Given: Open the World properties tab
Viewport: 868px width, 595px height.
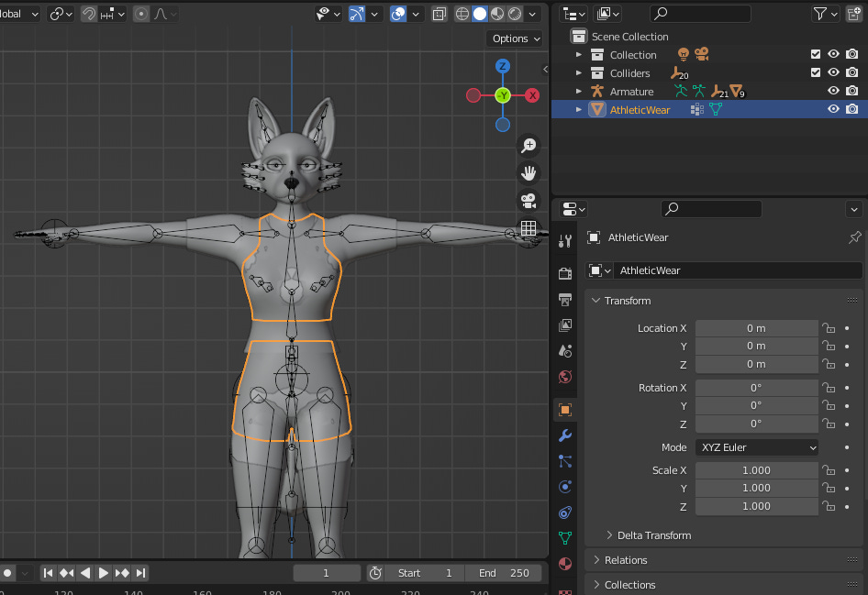Looking at the screenshot, I should point(565,377).
